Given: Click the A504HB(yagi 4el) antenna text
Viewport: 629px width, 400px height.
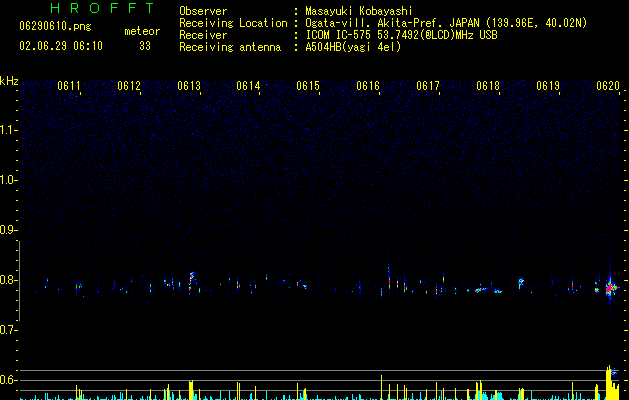Looking at the screenshot, I should tap(353, 47).
